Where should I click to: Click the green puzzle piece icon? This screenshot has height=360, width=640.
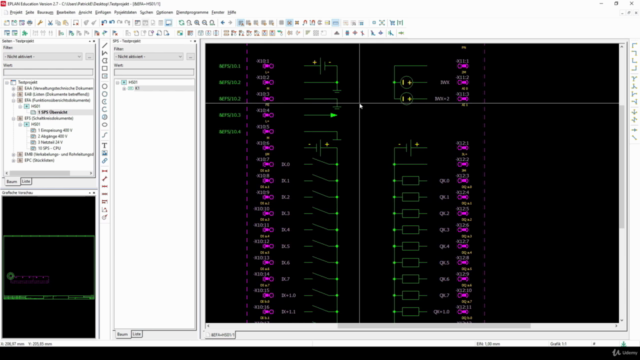pyautogui.click(x=25, y=33)
